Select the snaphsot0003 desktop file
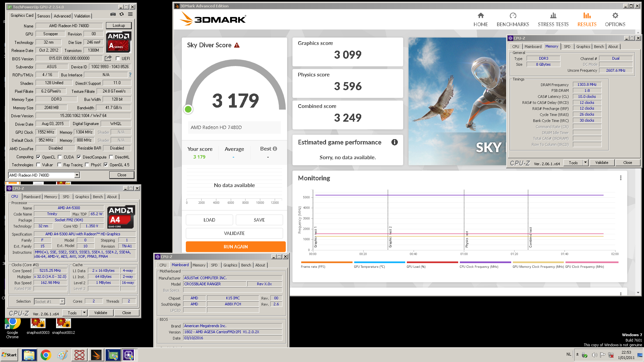 point(38,326)
